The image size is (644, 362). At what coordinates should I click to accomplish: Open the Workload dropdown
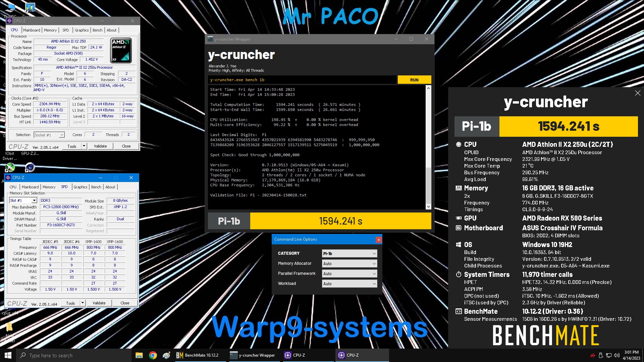point(349,284)
